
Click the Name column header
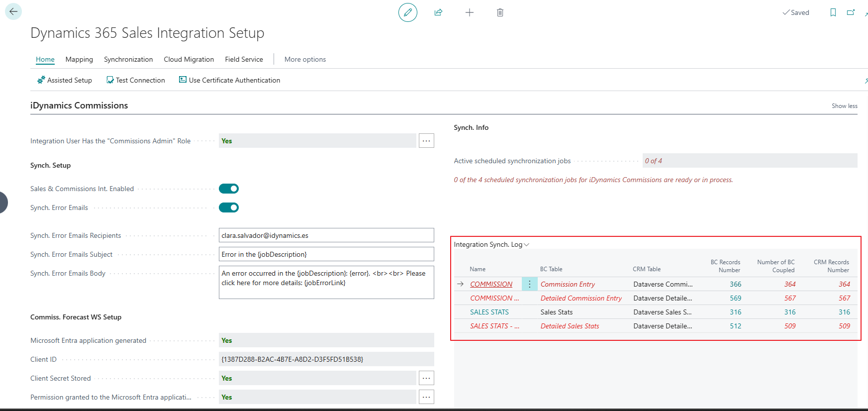pos(478,269)
